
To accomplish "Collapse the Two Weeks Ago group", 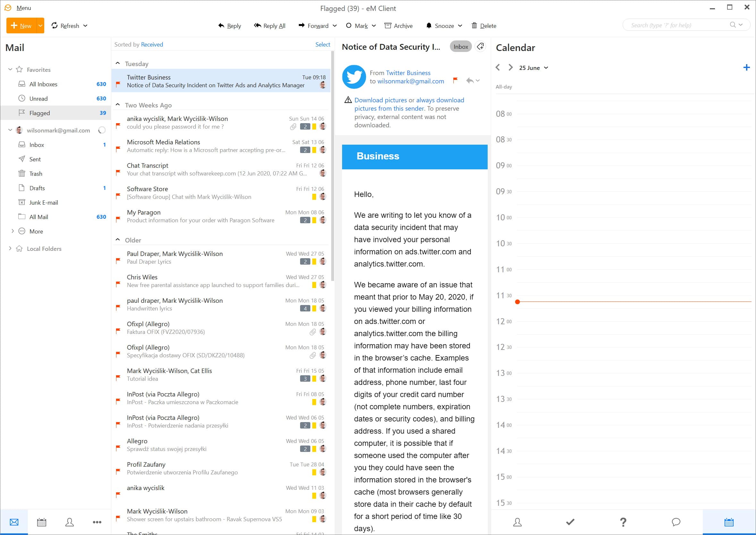I will pos(118,105).
